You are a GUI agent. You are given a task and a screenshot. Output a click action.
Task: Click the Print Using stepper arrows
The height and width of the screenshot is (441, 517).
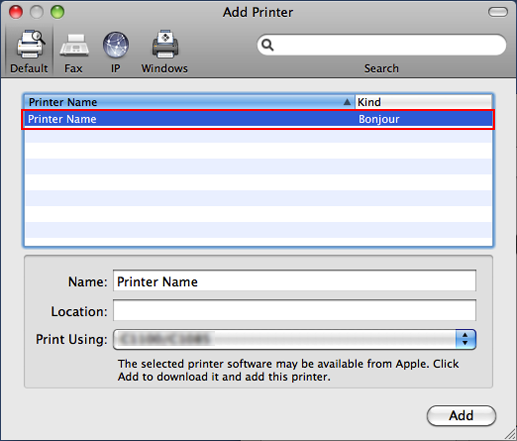[x=465, y=339]
